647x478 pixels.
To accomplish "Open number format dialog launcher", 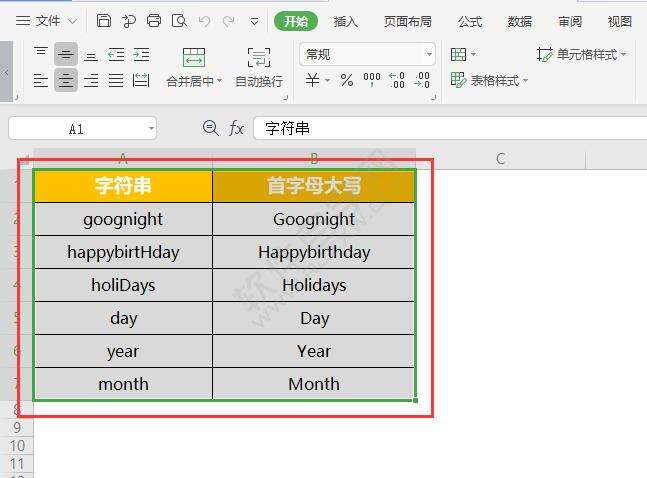I will (433, 98).
